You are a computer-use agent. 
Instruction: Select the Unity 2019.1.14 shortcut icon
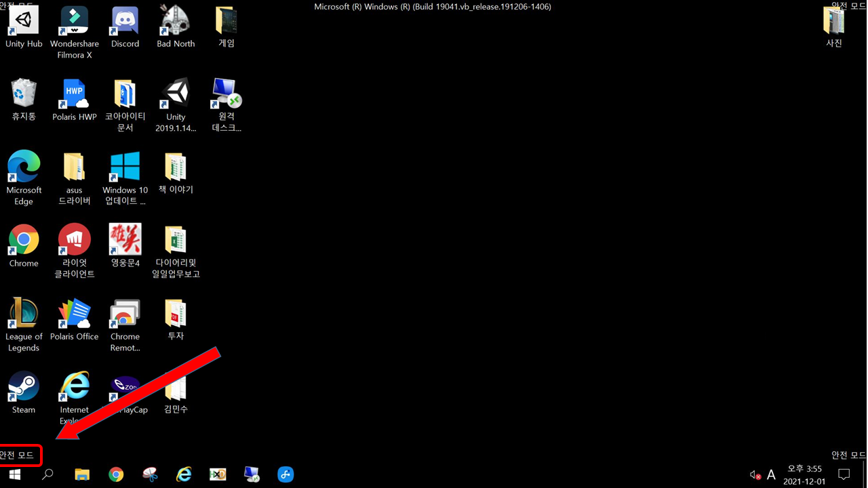(176, 106)
